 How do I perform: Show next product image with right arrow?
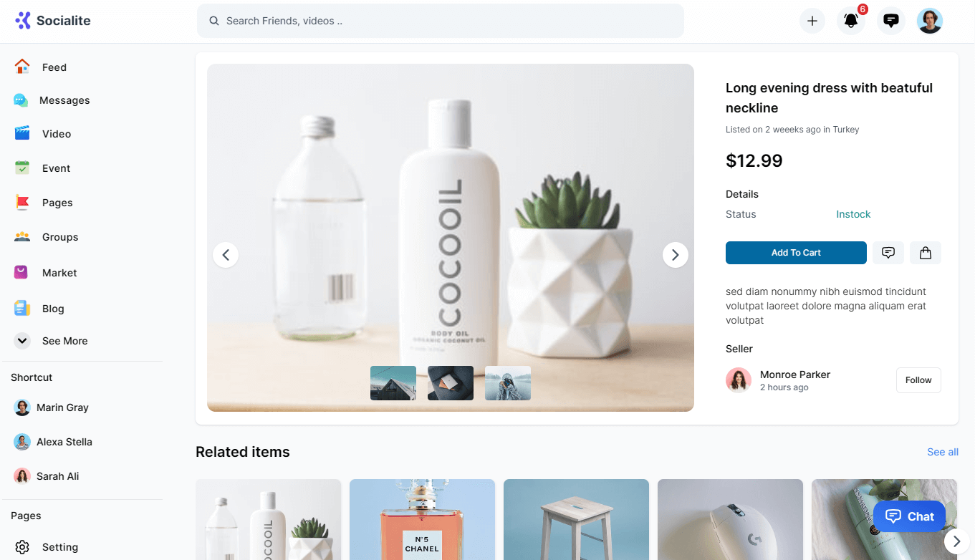676,254
